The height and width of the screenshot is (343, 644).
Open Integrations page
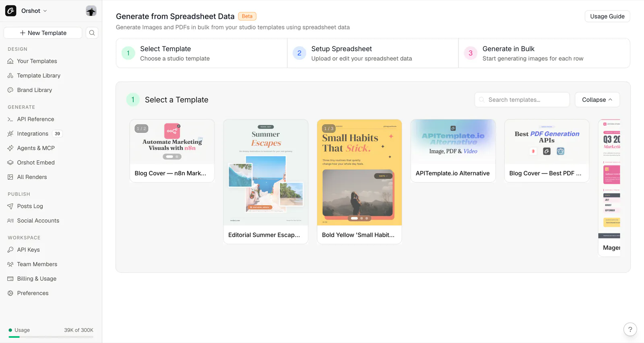pyautogui.click(x=33, y=134)
